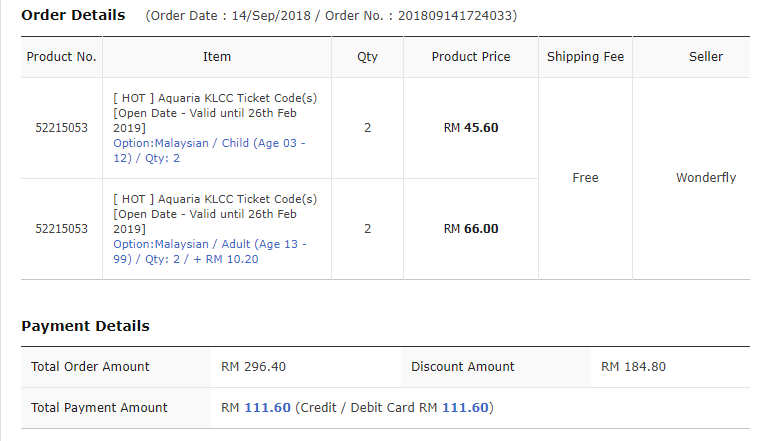The width and height of the screenshot is (761, 441).
Task: Open second Aquaria KLCC Ticket item title
Action: click(215, 213)
